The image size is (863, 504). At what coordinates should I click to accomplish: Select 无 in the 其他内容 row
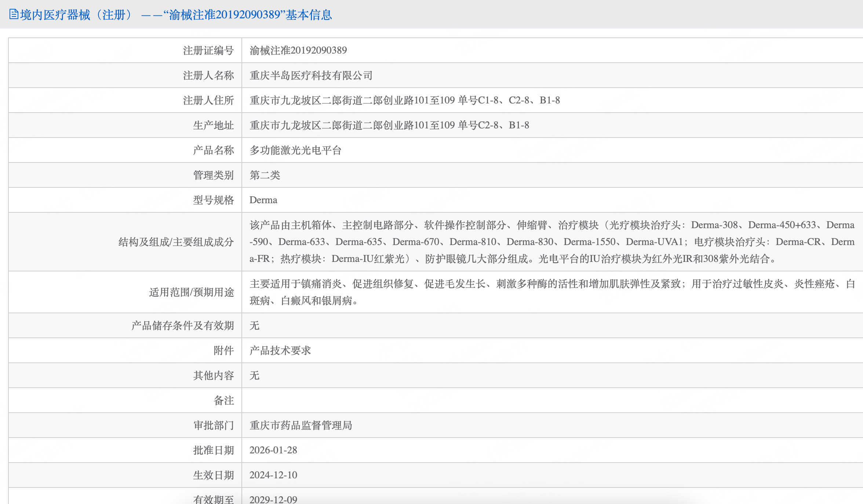pyautogui.click(x=255, y=375)
